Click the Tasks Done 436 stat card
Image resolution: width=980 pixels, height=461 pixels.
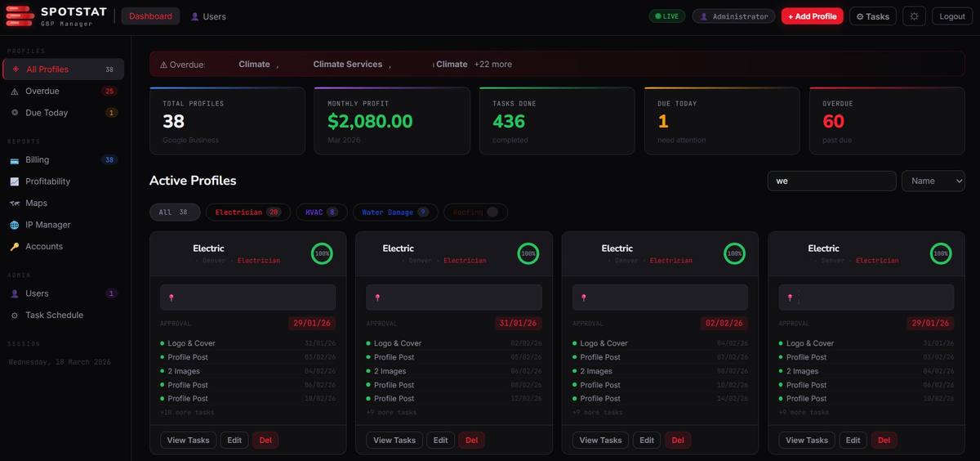click(x=557, y=121)
